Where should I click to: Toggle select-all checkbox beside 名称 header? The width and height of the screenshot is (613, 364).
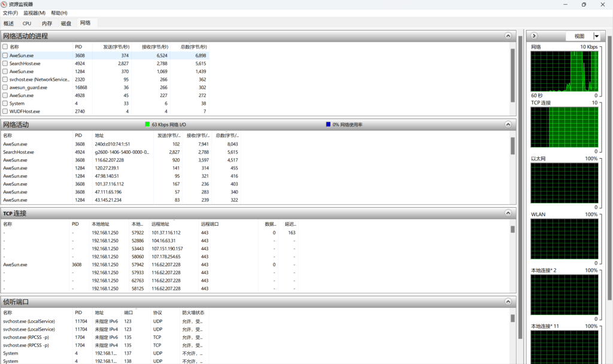(x=5, y=47)
